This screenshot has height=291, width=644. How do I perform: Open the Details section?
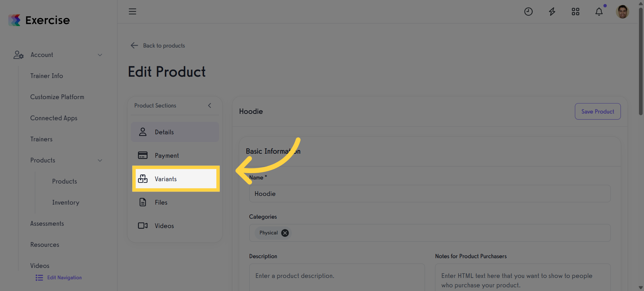tap(175, 132)
